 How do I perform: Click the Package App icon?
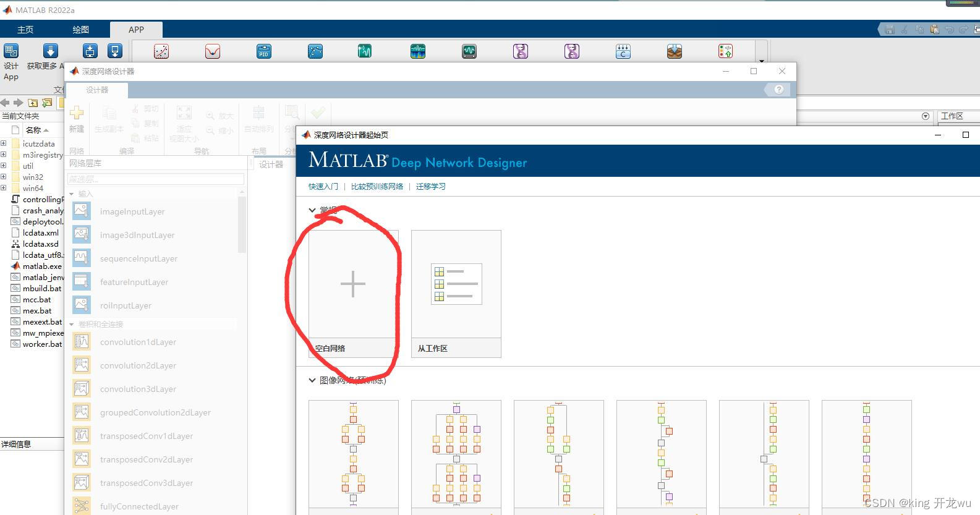115,51
